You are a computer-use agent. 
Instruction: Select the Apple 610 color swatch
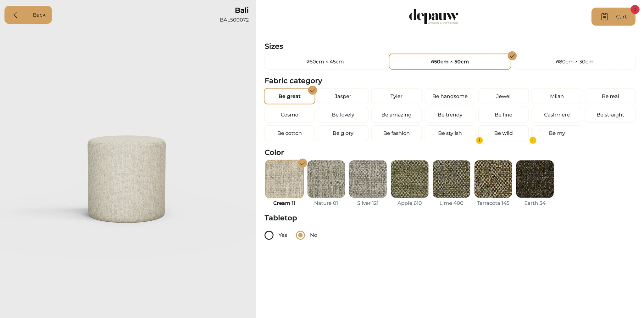click(409, 179)
